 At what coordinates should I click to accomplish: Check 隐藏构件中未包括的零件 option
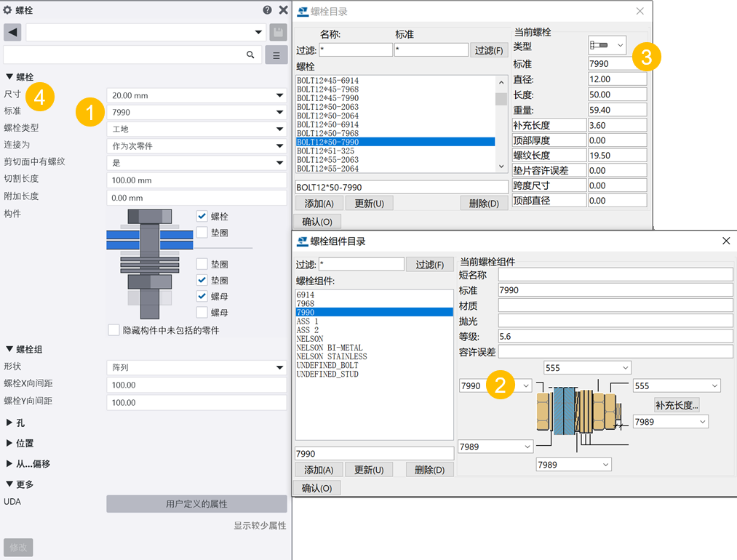coord(113,330)
